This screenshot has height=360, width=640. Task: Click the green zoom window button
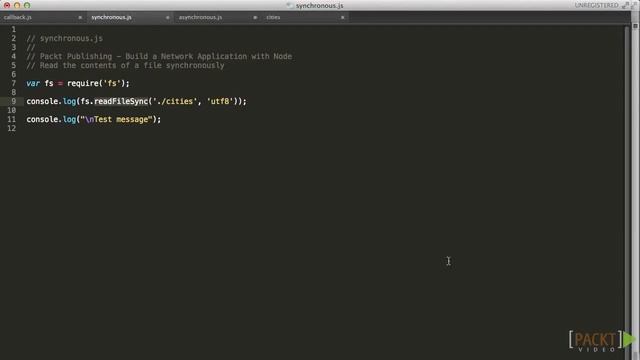[x=27, y=5]
